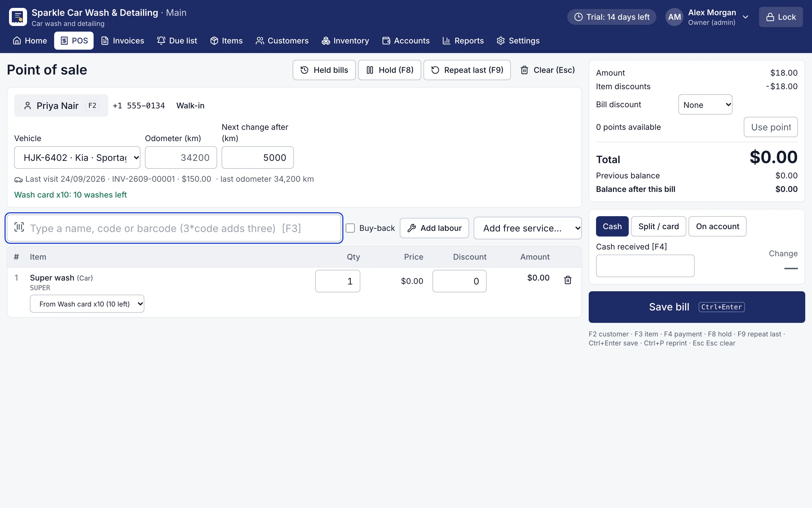The width and height of the screenshot is (812, 508).
Task: Click the Lock button
Action: coord(781,17)
